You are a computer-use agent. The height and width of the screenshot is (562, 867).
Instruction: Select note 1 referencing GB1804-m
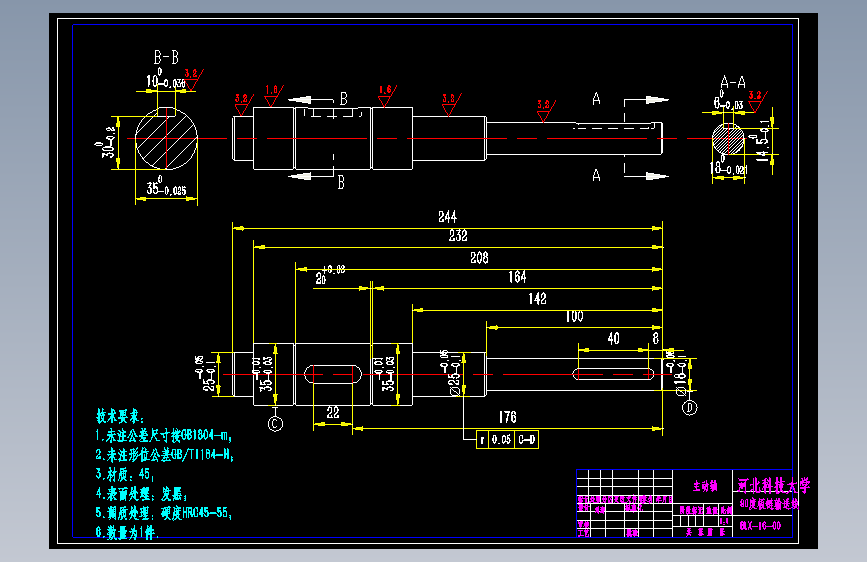(163, 436)
